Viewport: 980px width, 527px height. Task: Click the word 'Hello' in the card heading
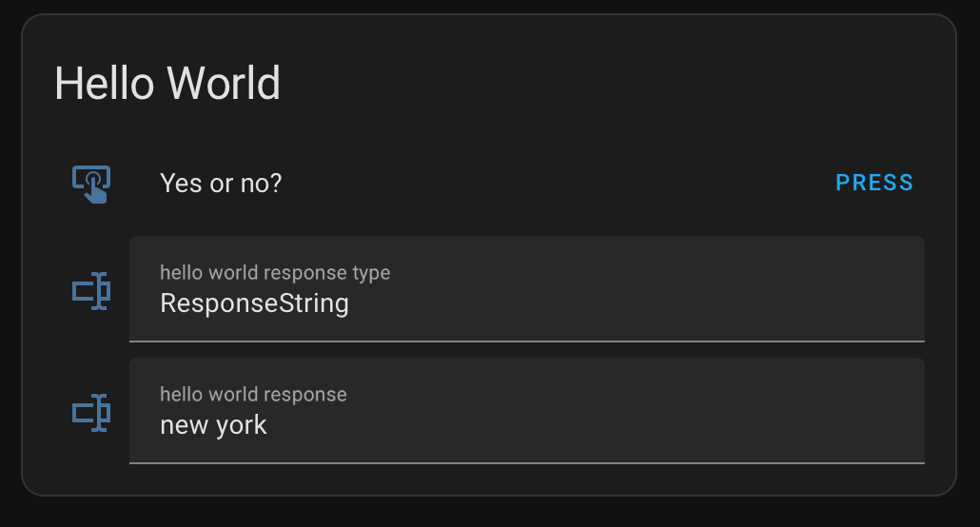105,83
